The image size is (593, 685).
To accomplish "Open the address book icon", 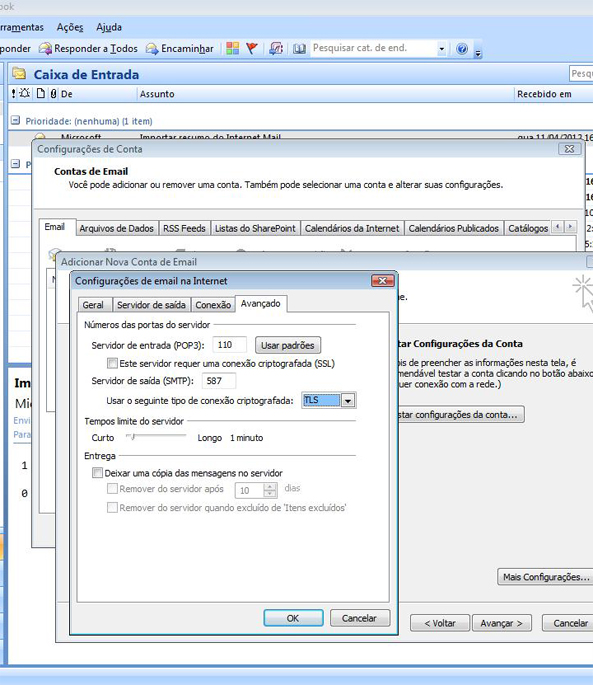I will [x=299, y=48].
